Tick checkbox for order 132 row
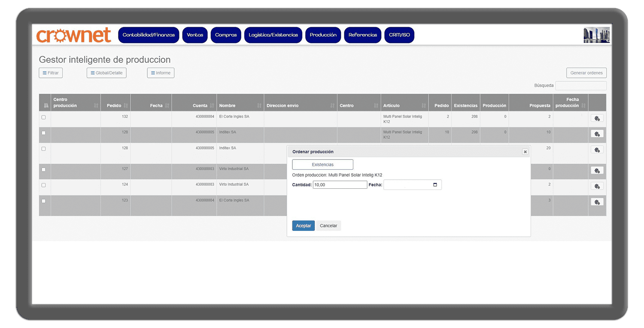Image resolution: width=644 pixels, height=328 pixels. [x=43, y=117]
